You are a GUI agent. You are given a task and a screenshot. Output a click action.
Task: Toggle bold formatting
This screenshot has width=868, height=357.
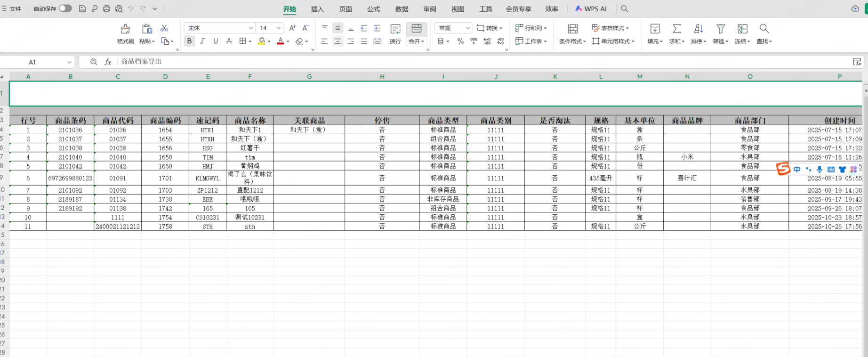189,41
